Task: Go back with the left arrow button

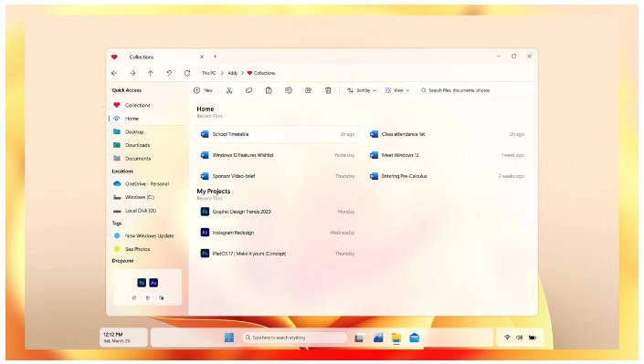Action: coord(114,73)
